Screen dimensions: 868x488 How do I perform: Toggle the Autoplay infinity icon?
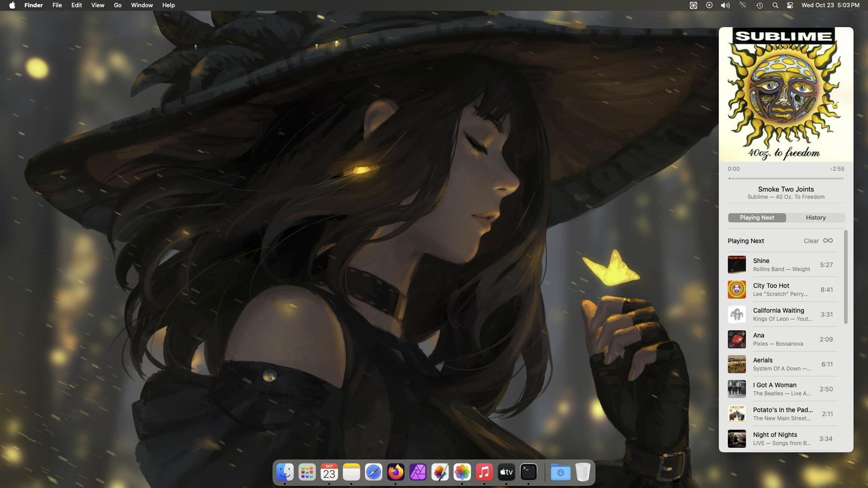[x=828, y=241]
